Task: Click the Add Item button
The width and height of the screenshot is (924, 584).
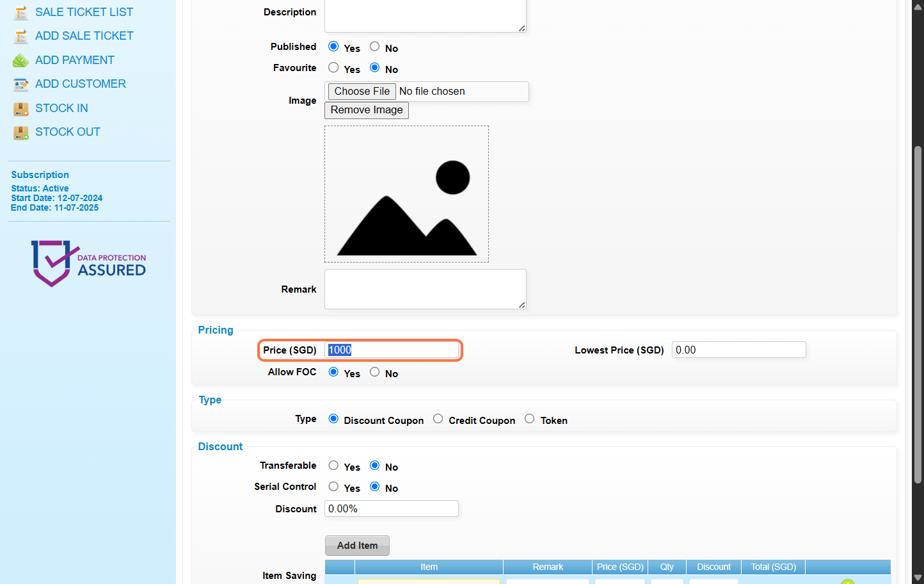Action: (357, 546)
